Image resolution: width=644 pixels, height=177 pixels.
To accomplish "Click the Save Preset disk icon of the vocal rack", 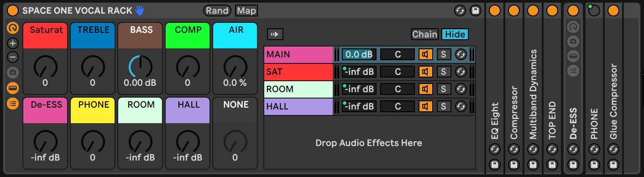I will [475, 10].
